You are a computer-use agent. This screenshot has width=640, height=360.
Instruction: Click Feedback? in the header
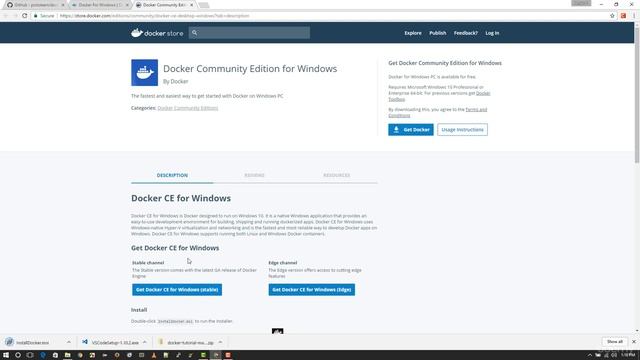point(466,33)
